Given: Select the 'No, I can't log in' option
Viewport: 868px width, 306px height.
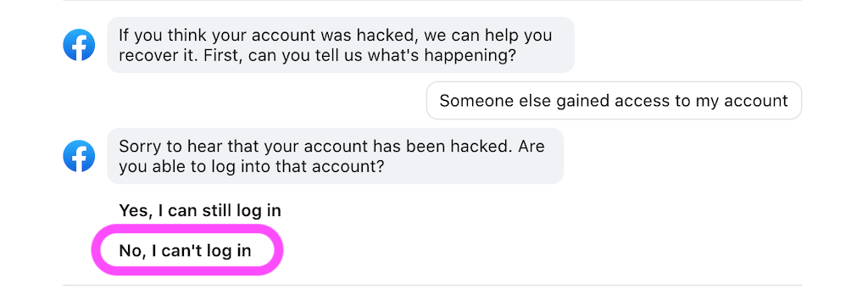Looking at the screenshot, I should (185, 251).
